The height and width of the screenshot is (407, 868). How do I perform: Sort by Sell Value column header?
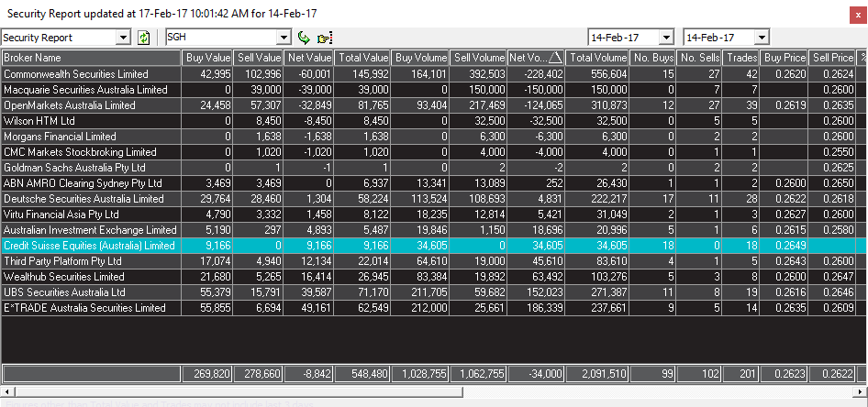[x=258, y=58]
